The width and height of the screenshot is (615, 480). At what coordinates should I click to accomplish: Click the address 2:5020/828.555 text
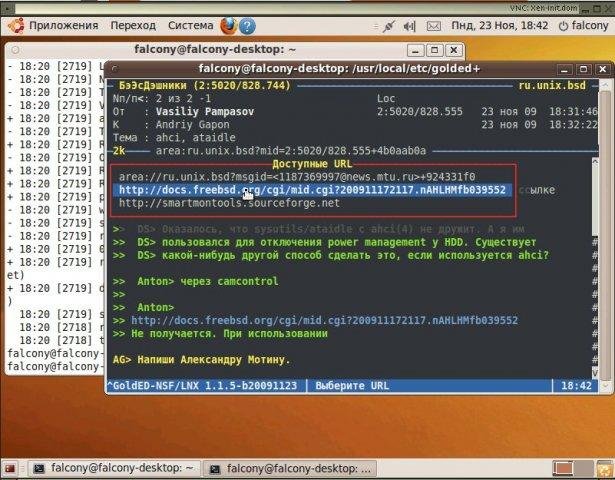[x=420, y=112]
